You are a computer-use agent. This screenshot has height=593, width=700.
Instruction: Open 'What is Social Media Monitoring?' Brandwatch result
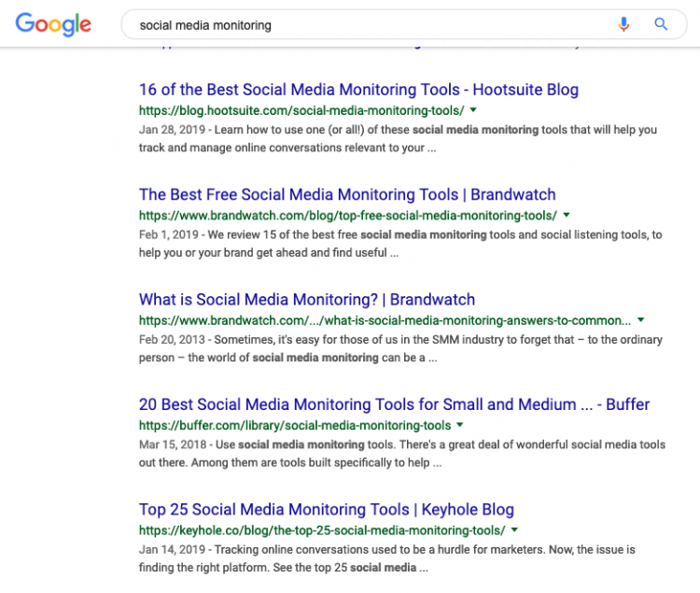pyautogui.click(x=307, y=300)
